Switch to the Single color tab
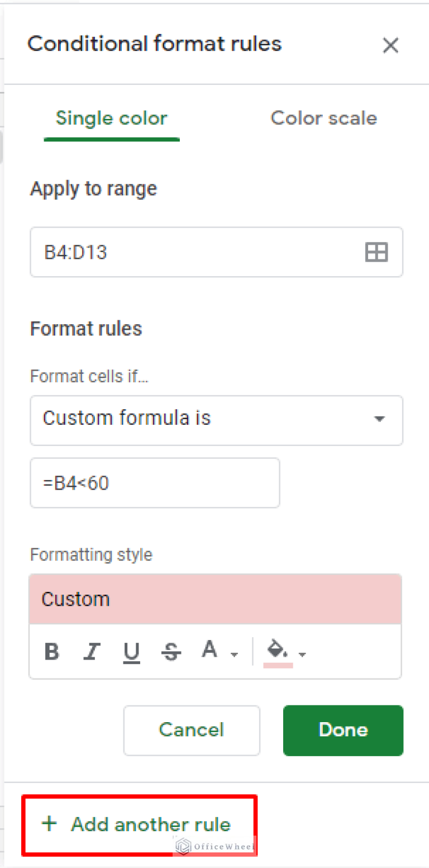Viewport: 429px width, 868px height. point(111,118)
